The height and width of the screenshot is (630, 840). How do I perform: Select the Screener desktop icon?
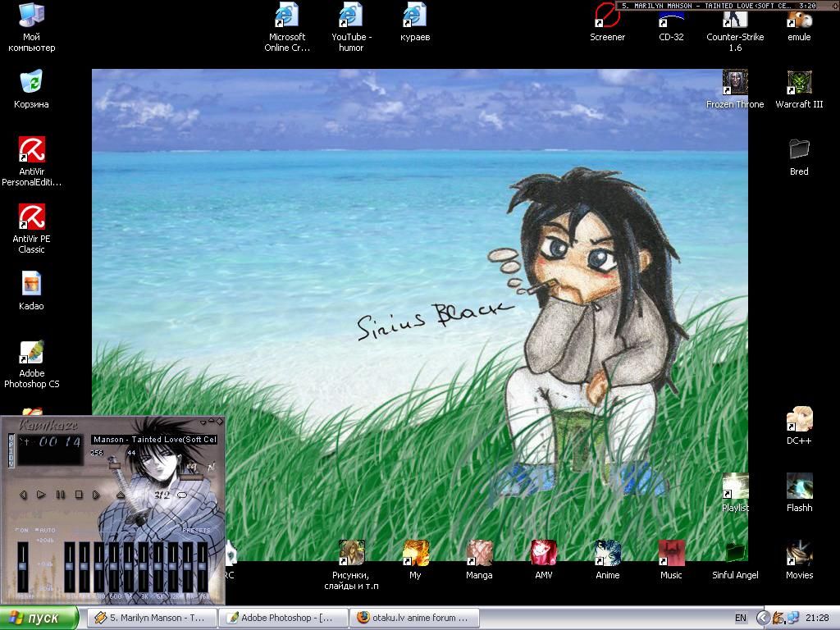608,22
